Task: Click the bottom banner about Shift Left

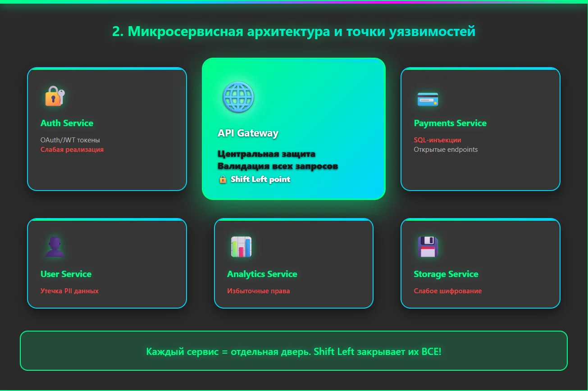Action: pos(293,351)
